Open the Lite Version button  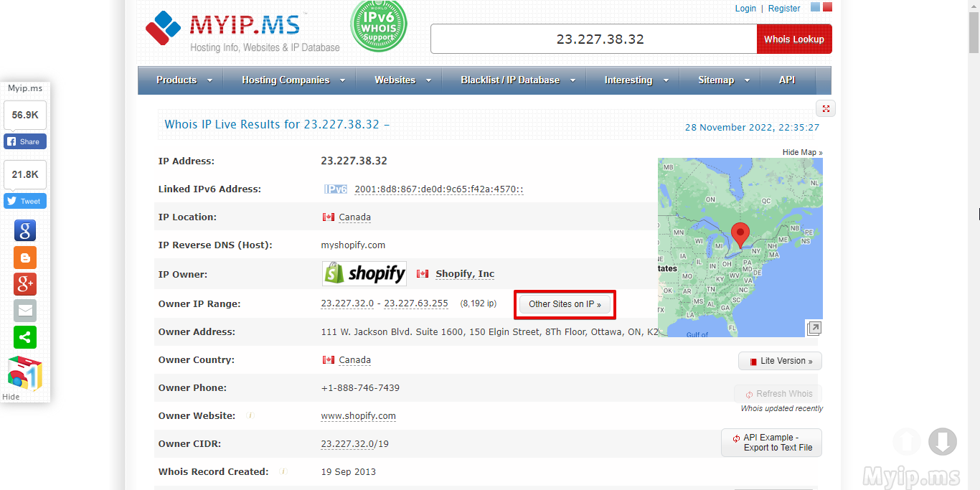[780, 361]
